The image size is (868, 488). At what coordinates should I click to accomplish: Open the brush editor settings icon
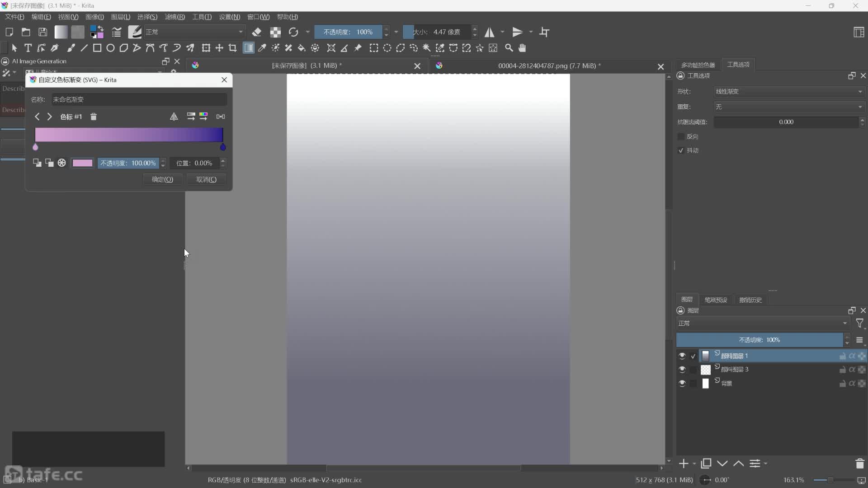tap(117, 32)
